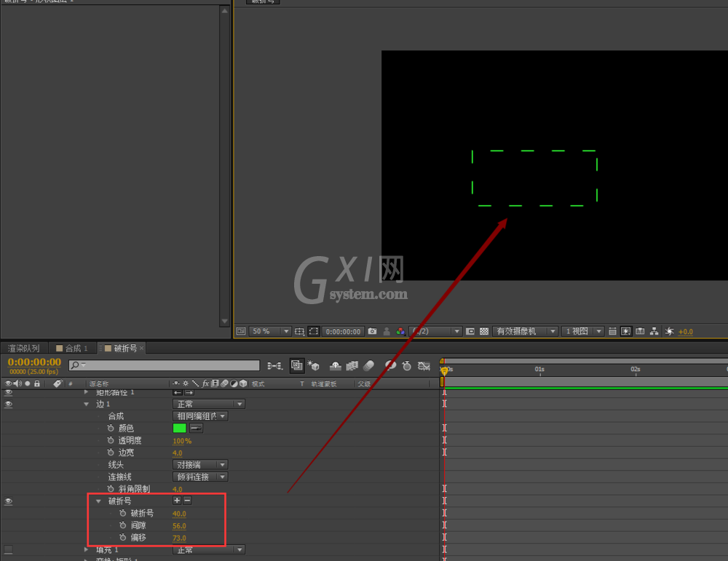Screen dimensions: 728x561
Task: Click the exposure value +0.0
Action: tap(685, 332)
